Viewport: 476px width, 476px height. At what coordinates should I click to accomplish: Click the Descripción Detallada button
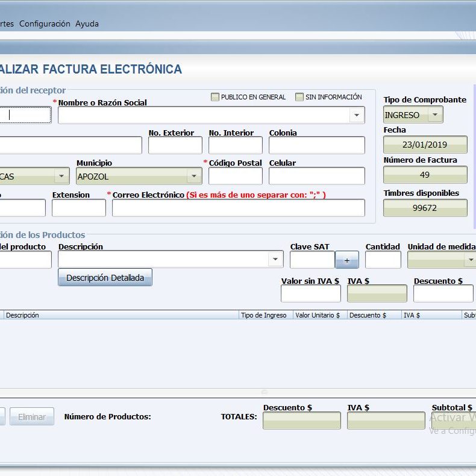(x=105, y=277)
